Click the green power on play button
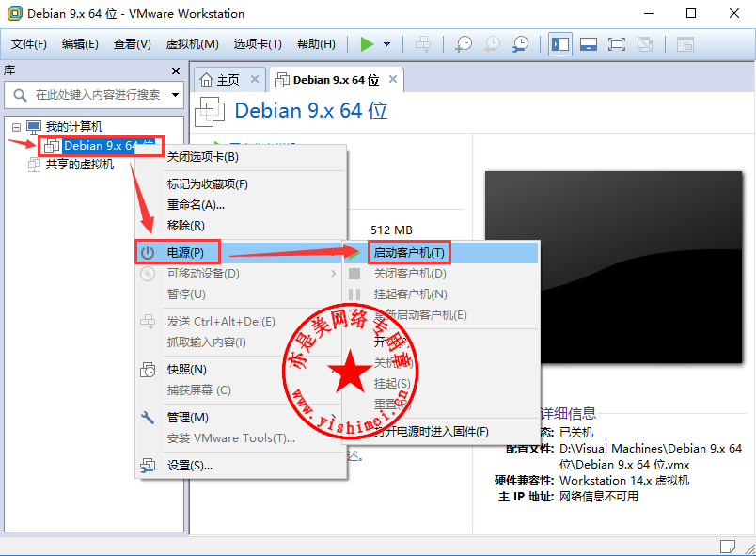The height and width of the screenshot is (556, 756). pos(367,44)
